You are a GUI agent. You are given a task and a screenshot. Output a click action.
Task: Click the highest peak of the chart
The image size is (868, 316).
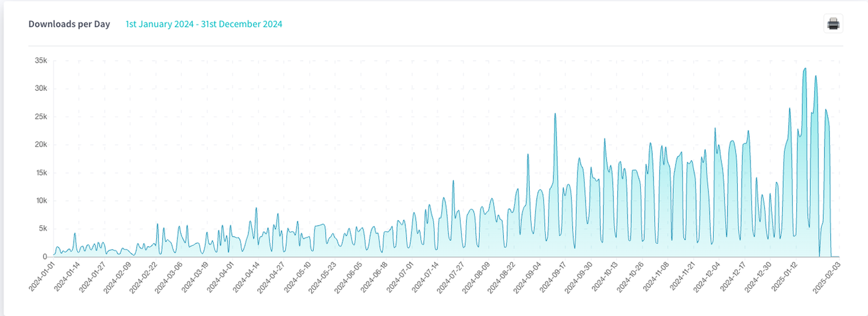click(805, 69)
